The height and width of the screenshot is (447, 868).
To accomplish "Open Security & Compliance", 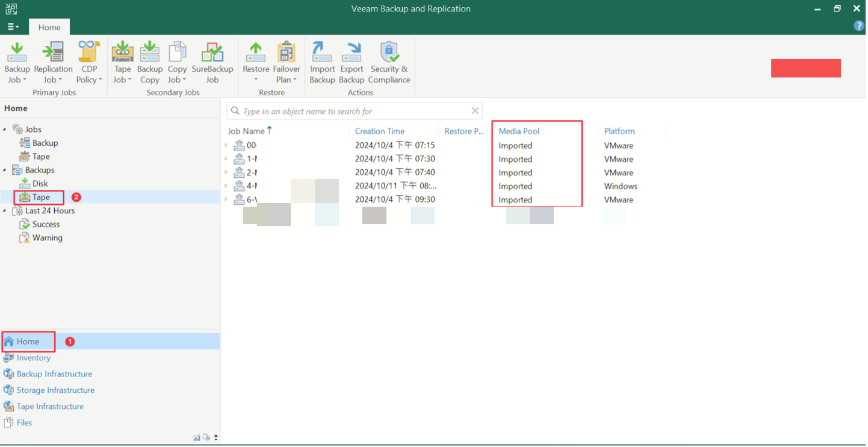I will point(389,63).
